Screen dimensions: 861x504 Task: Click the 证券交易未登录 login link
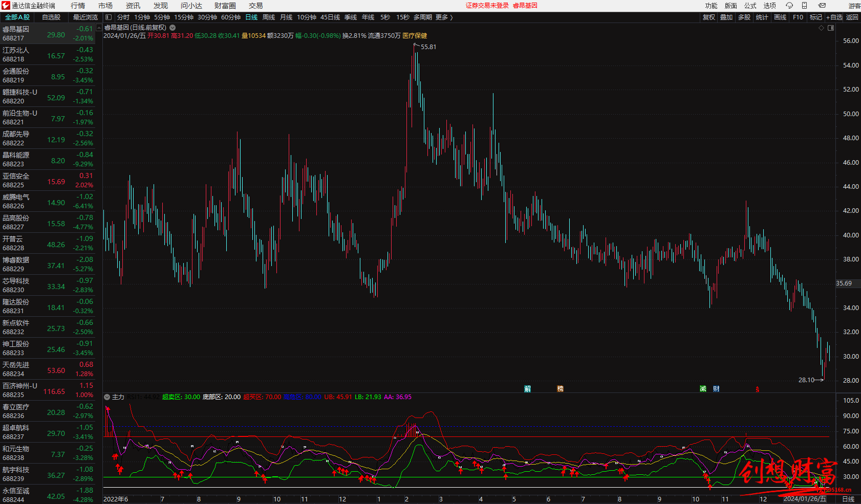487,6
